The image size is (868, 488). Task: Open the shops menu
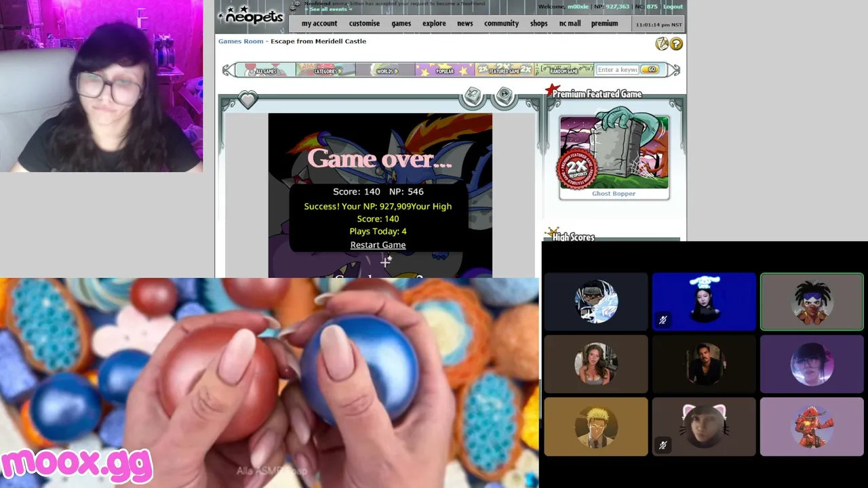point(538,23)
